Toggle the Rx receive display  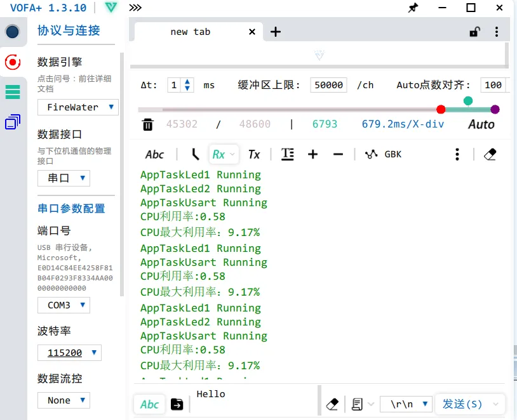coord(219,154)
